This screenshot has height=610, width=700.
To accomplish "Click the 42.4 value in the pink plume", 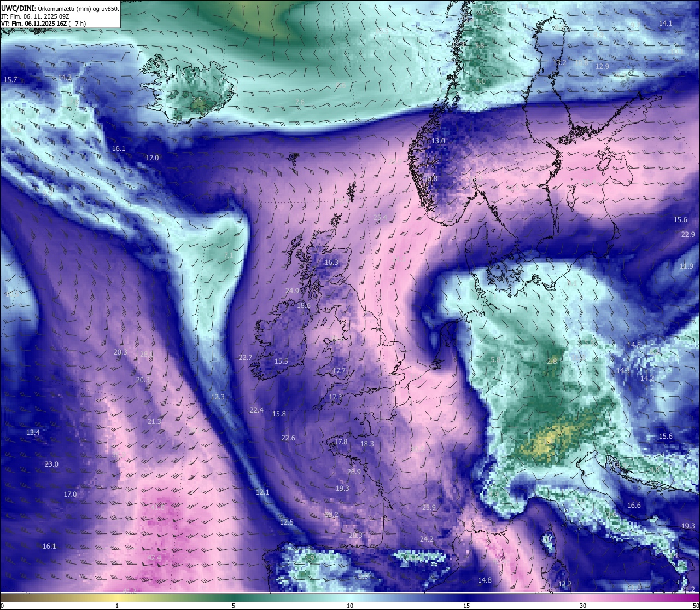I will tap(155, 557).
